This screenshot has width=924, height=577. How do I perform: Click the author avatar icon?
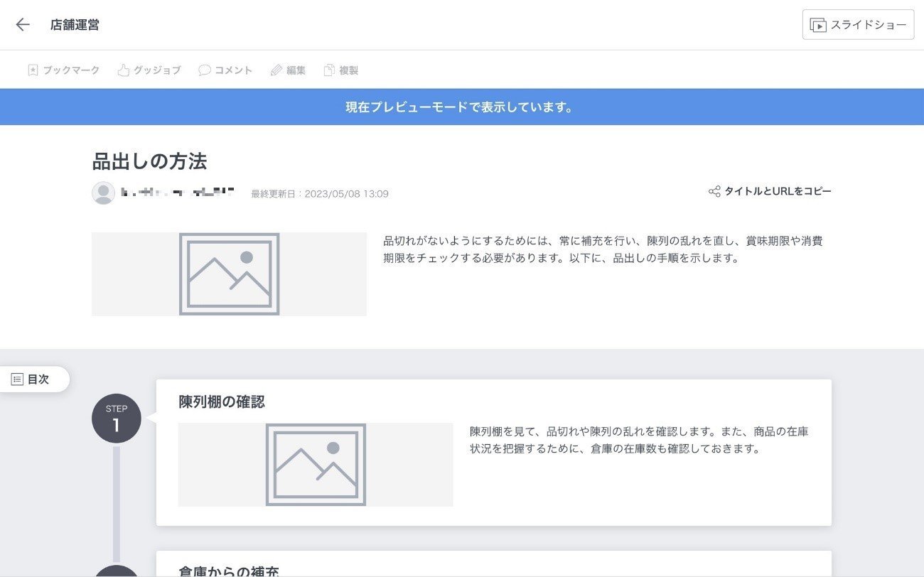point(104,193)
